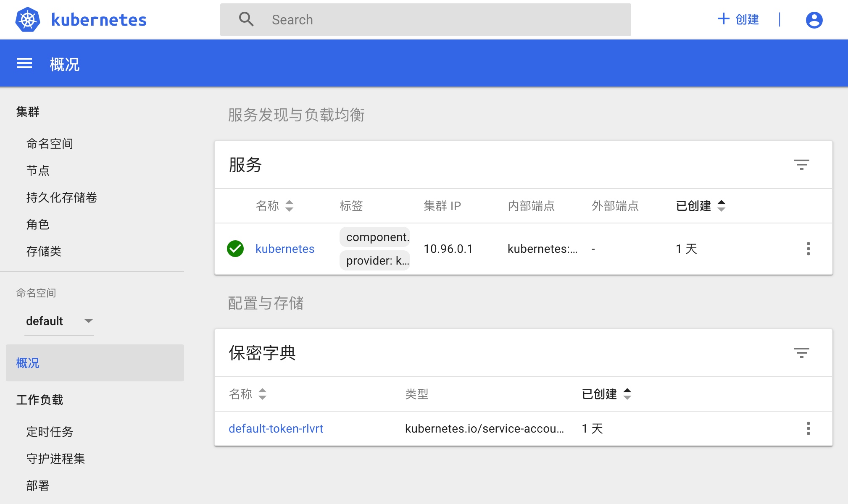Screen dimensions: 848x504
Task: Click the Kubernetes helm logo
Action: point(27,20)
